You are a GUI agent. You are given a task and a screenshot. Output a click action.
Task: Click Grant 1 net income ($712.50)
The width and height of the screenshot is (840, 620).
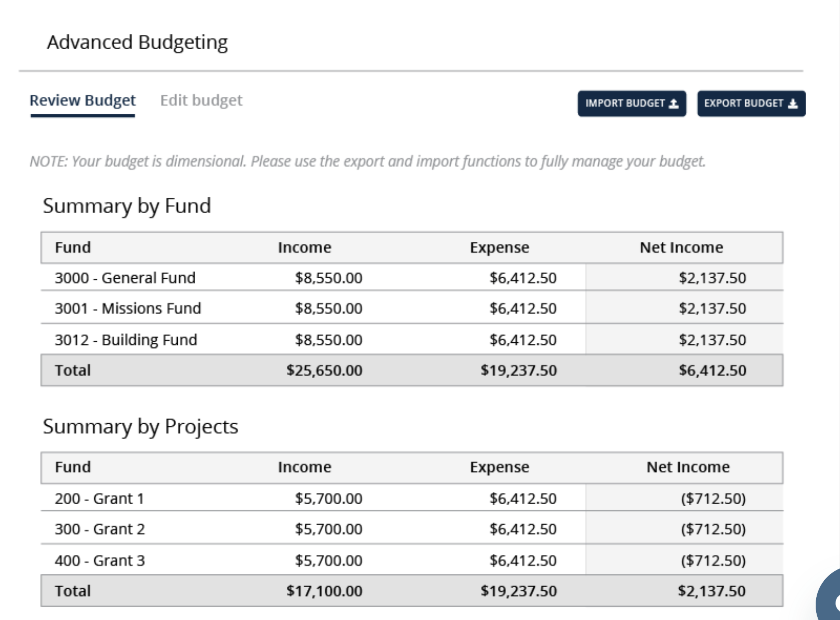[x=713, y=498]
